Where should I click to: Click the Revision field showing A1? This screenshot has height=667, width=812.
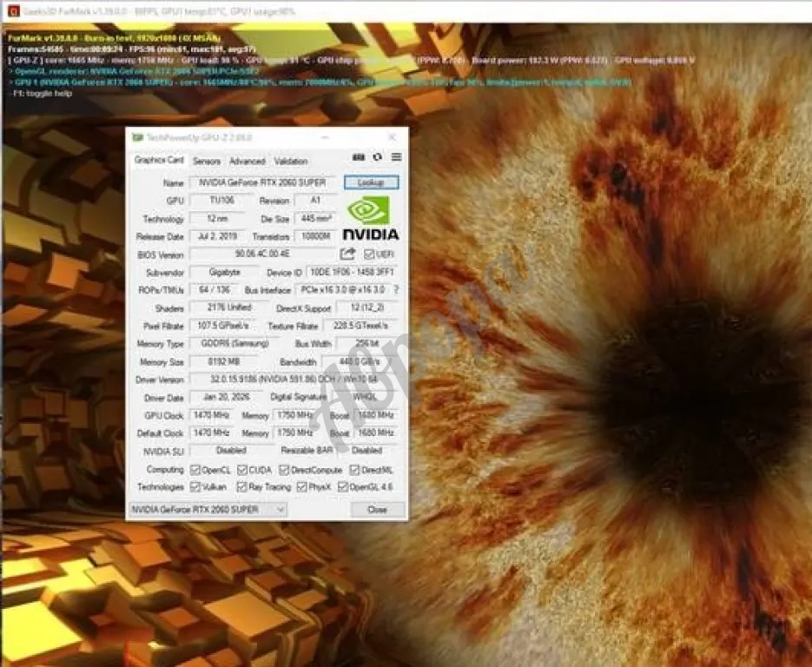point(315,201)
